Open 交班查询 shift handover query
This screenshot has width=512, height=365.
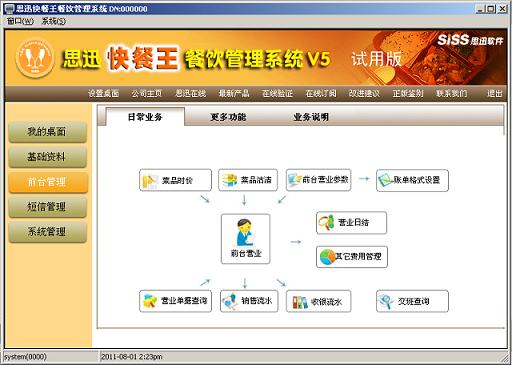412,301
